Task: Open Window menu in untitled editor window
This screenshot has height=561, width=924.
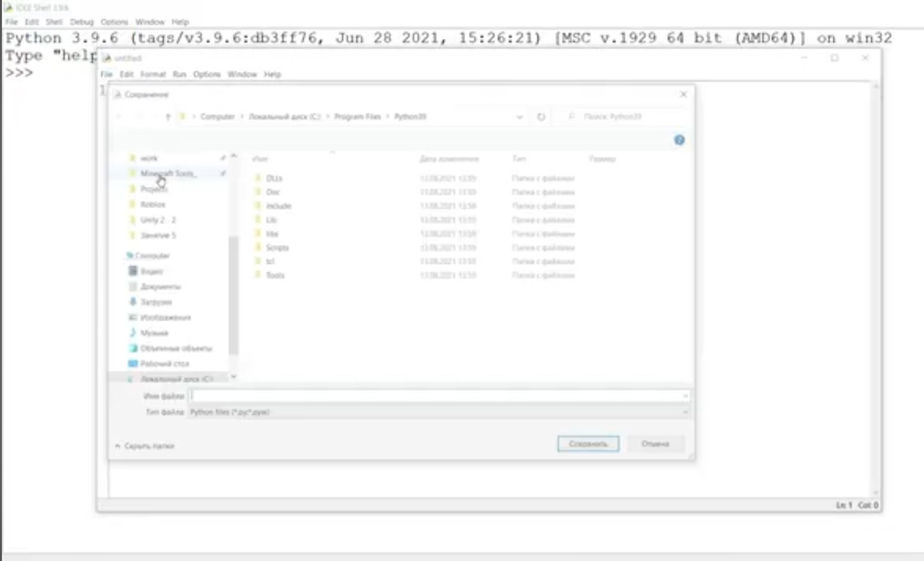Action: pyautogui.click(x=243, y=74)
